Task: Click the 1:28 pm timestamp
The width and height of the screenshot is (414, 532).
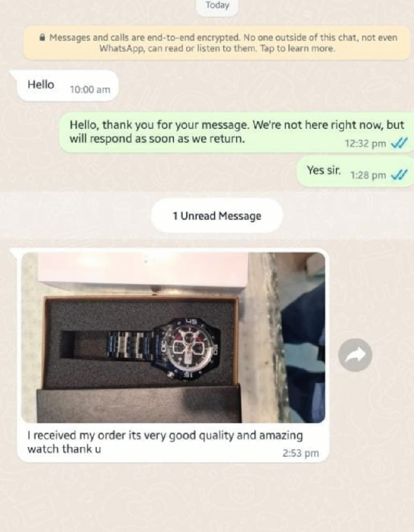Action: click(x=368, y=176)
